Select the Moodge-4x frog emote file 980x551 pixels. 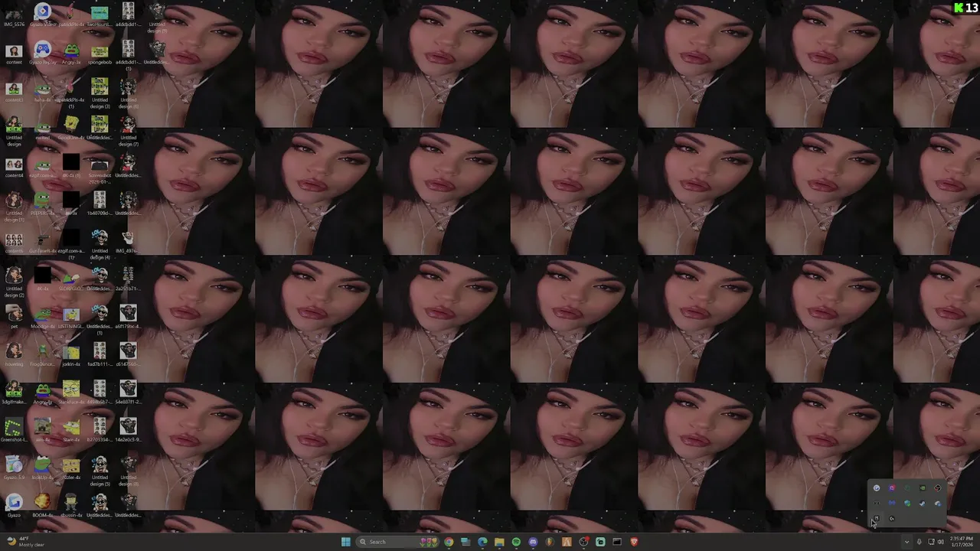pos(43,317)
